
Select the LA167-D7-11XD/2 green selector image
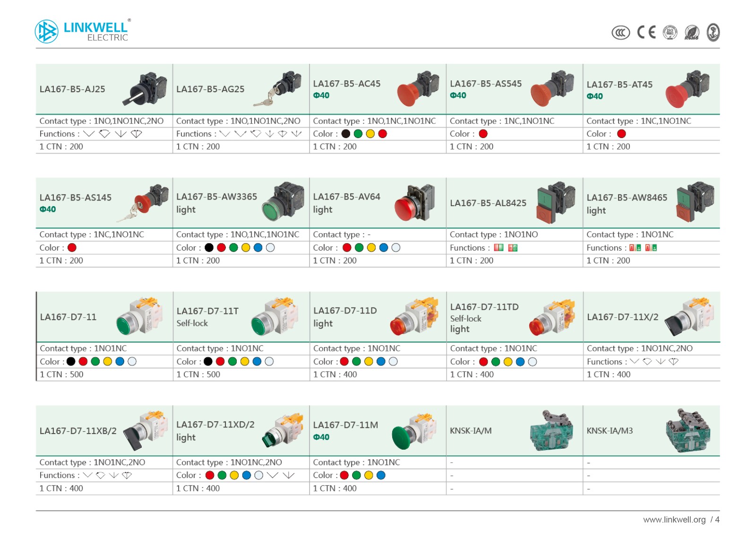283,430
